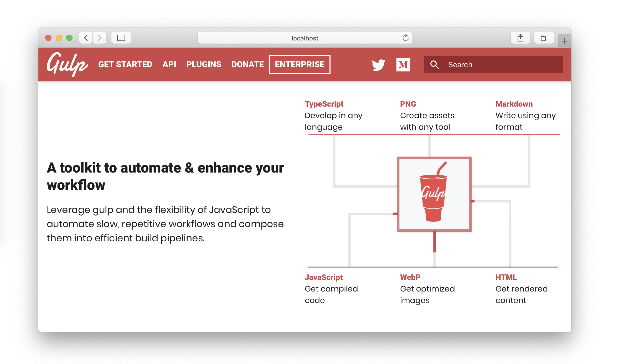Click the ENTERPRISE tab button
The image size is (619, 364).
click(299, 64)
